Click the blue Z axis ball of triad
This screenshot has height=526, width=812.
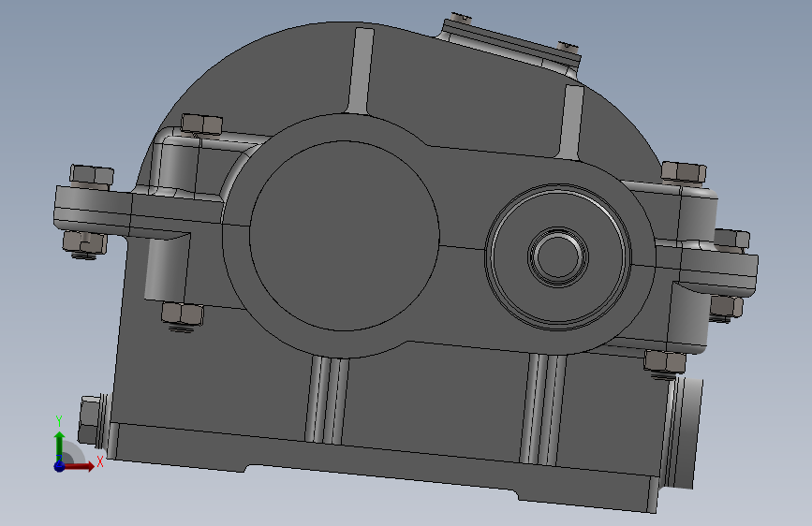coord(59,466)
